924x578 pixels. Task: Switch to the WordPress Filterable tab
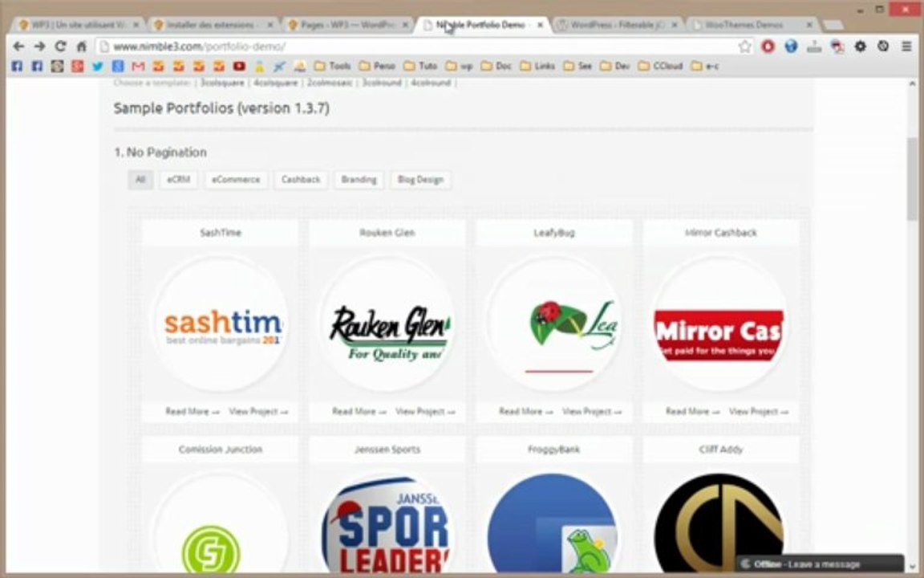tap(617, 25)
